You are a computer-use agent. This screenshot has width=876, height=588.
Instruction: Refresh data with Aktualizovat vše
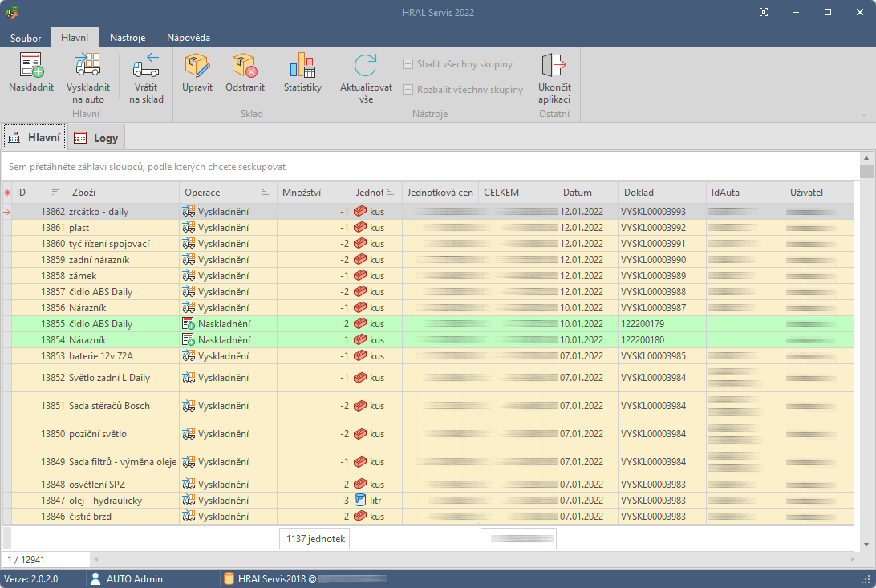click(x=366, y=67)
